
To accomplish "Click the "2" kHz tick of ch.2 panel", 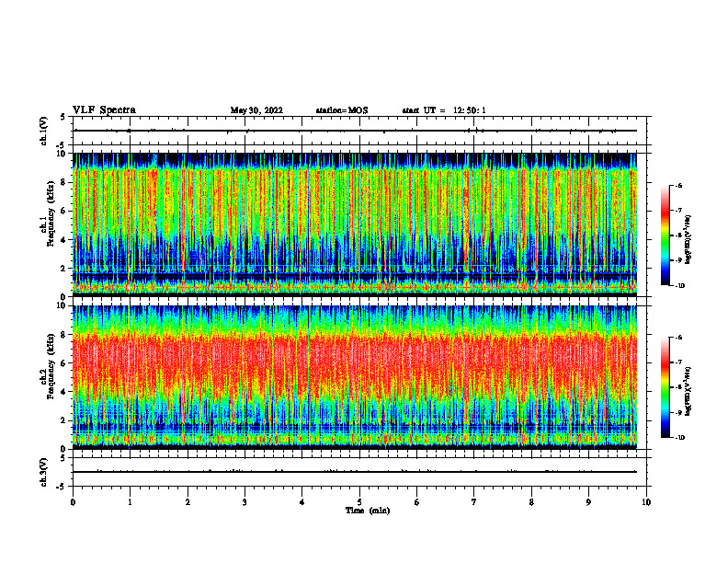I will tap(64, 420).
